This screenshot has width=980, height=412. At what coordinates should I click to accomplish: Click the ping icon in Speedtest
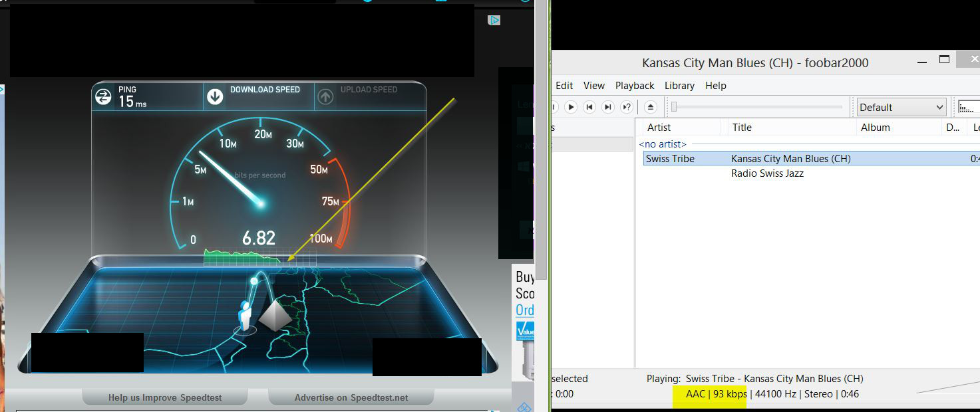pos(103,97)
